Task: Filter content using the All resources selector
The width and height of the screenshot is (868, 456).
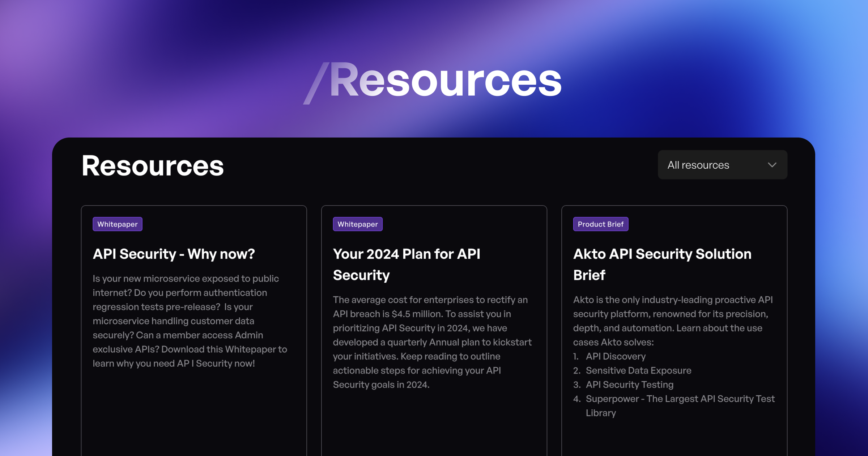Action: (x=722, y=165)
